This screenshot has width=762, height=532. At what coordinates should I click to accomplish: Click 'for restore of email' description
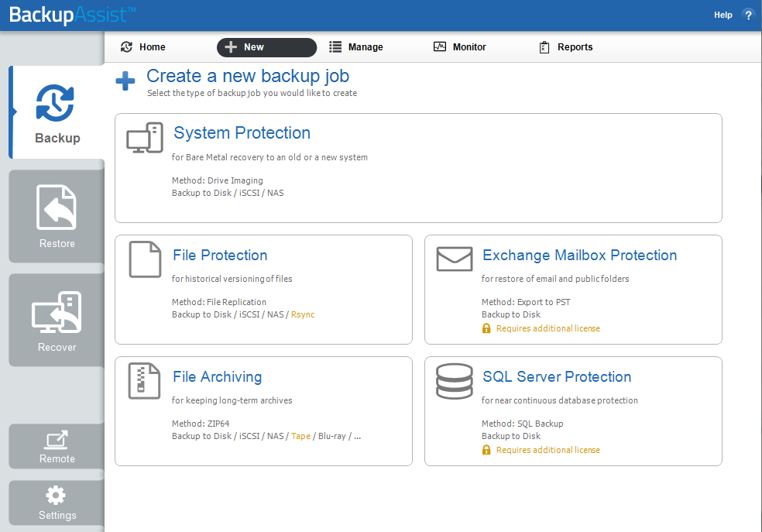555,278
